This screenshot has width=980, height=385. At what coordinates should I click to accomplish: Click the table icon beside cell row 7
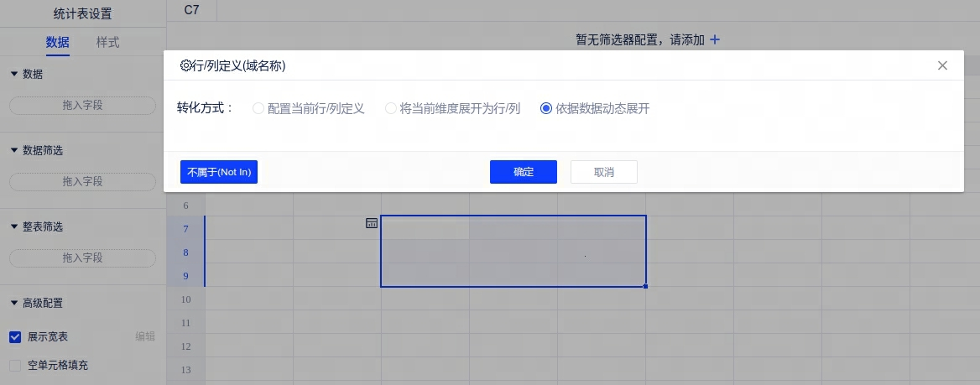(x=372, y=223)
